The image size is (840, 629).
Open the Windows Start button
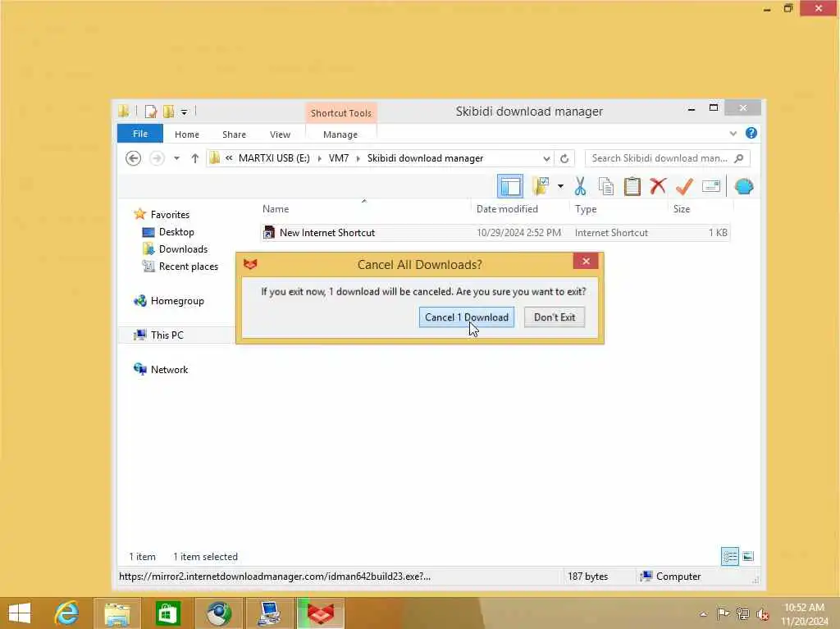20,613
